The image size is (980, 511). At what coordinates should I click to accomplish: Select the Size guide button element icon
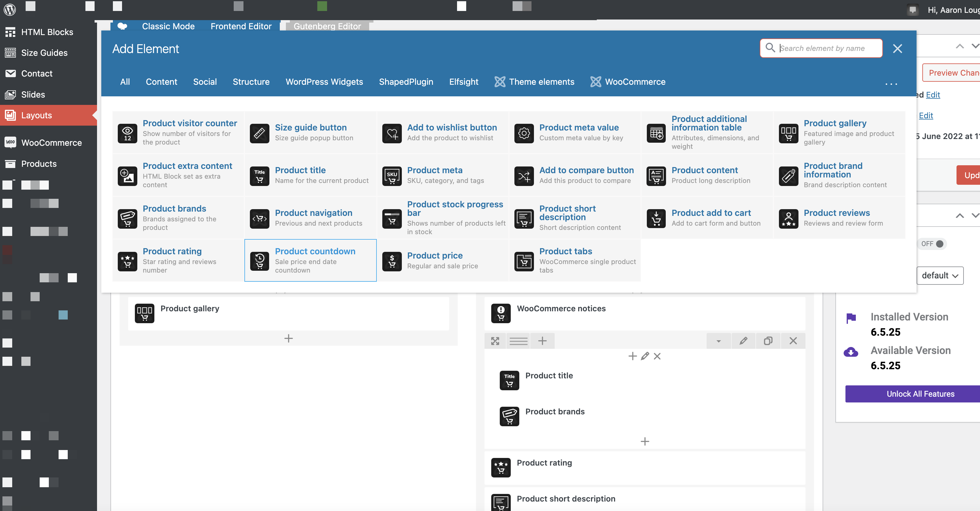click(259, 133)
